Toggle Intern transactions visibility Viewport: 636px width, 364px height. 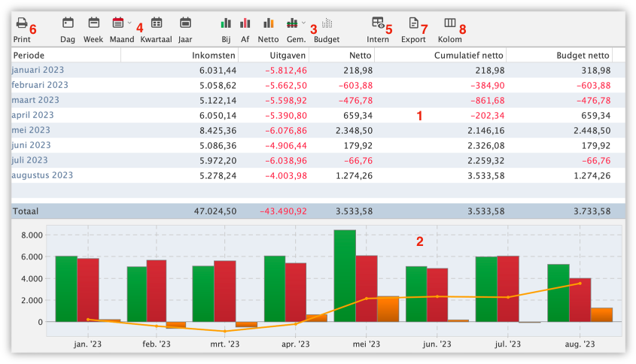[378, 23]
